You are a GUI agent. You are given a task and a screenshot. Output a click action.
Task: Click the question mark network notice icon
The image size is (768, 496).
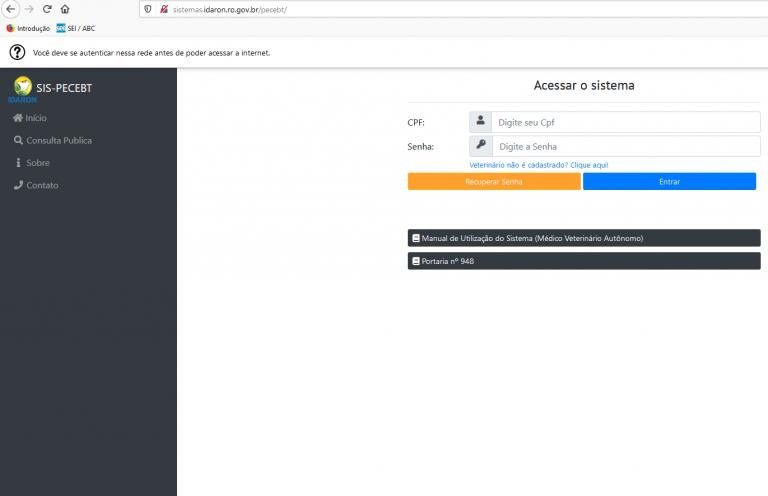point(17,52)
